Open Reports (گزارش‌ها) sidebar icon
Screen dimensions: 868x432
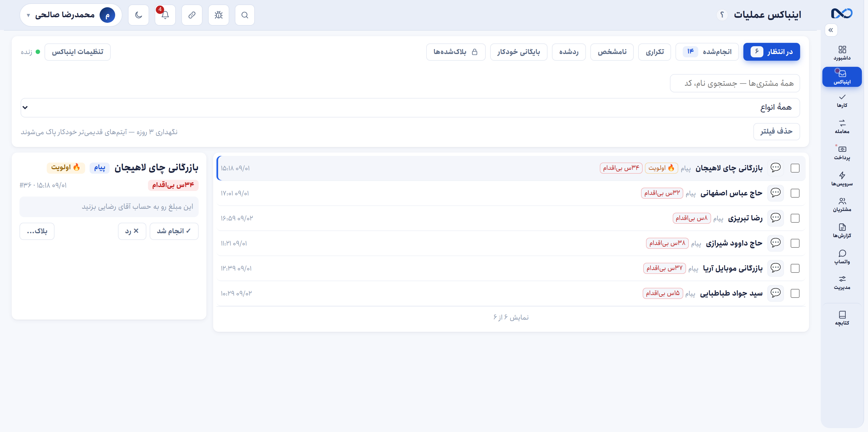(x=842, y=231)
